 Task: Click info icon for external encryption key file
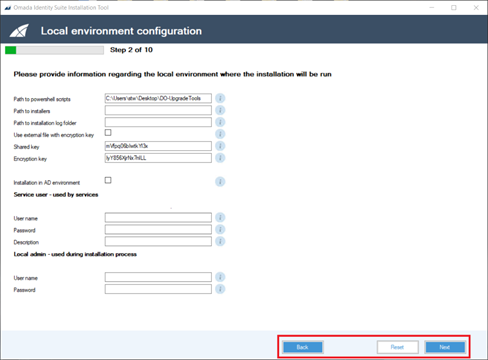click(220, 134)
